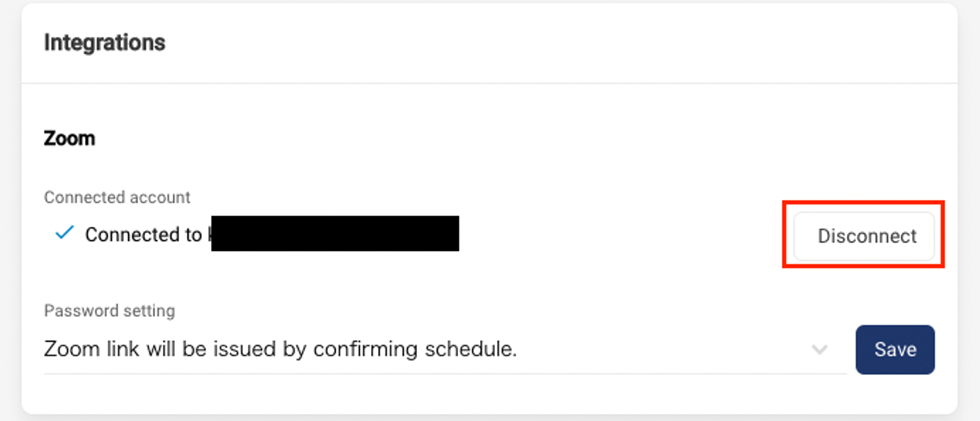Screen dimensions: 980x421
Task: Click the red highlight border around Disconnect
Action: pos(863,203)
